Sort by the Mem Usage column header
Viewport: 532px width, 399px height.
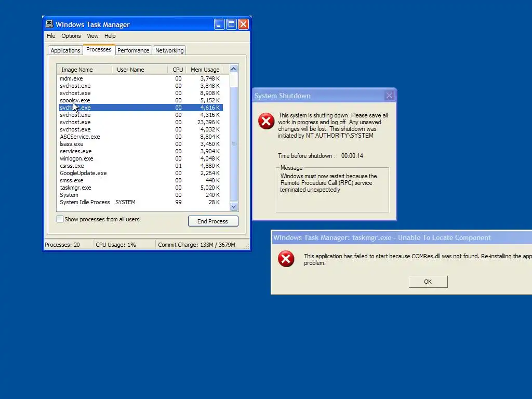click(x=205, y=70)
